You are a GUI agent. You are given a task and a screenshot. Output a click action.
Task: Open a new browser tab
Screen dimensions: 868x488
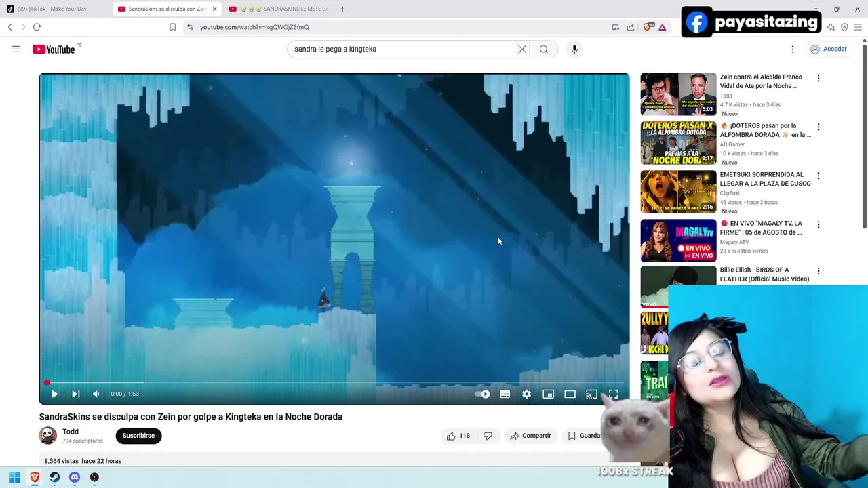[342, 9]
